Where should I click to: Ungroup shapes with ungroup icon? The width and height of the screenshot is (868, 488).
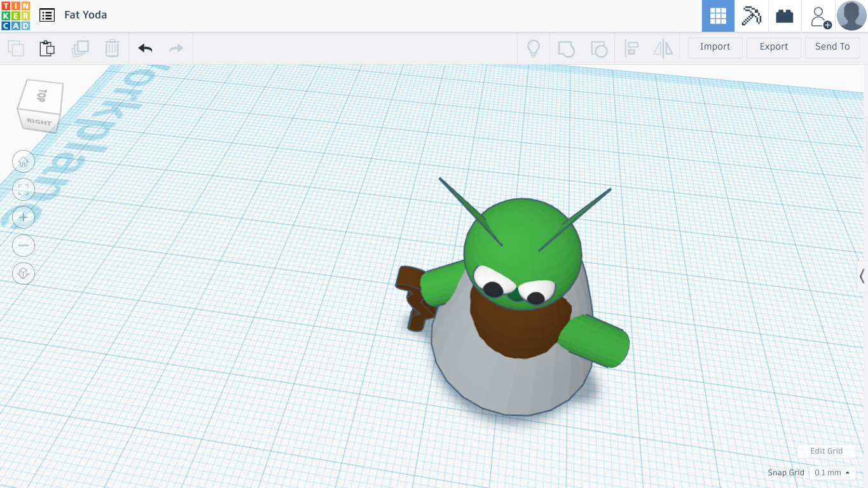(598, 48)
